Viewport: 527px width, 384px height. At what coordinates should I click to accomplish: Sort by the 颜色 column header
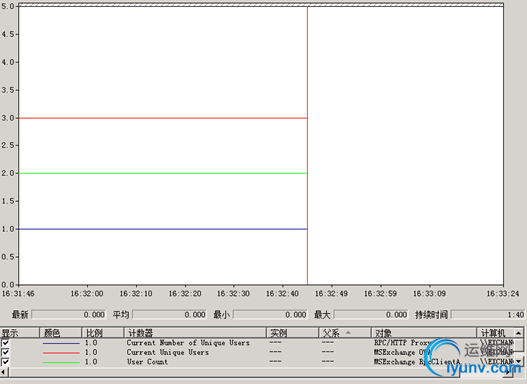[60, 333]
